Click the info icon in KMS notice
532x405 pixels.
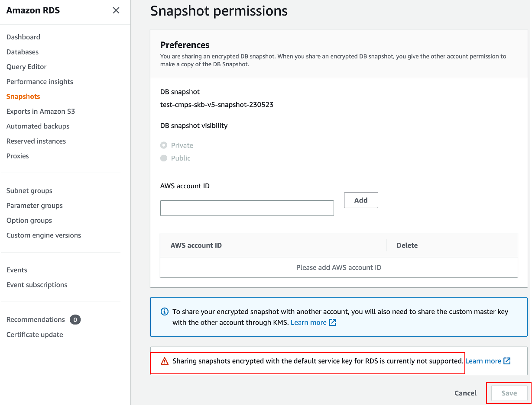165,312
